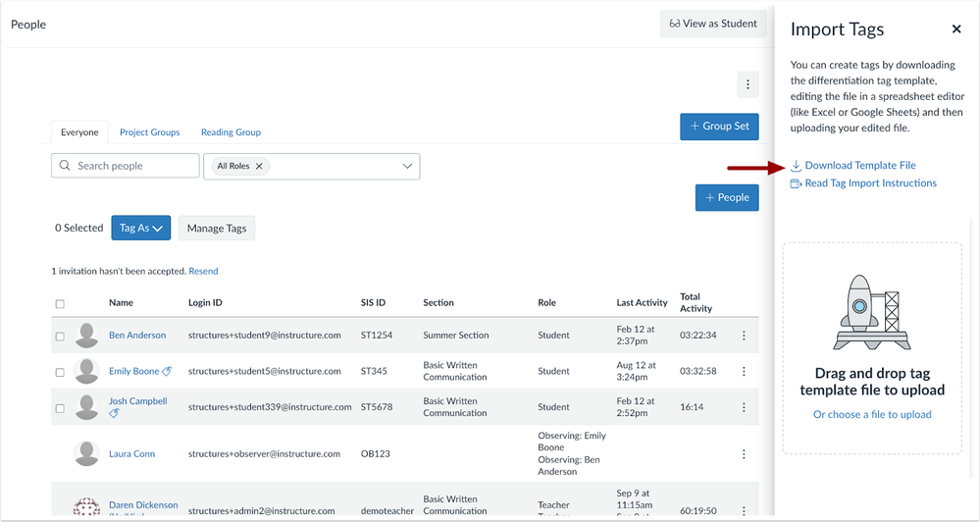Click the drag and drop upload area
This screenshot has height=522, width=980.
coord(872,348)
